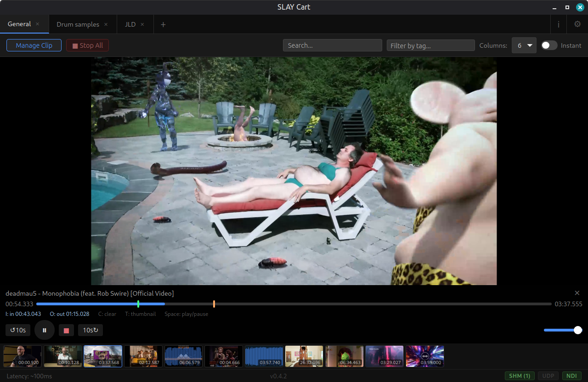This screenshot has width=588, height=382.
Task: Close the Drum samples tab
Action: [106, 24]
